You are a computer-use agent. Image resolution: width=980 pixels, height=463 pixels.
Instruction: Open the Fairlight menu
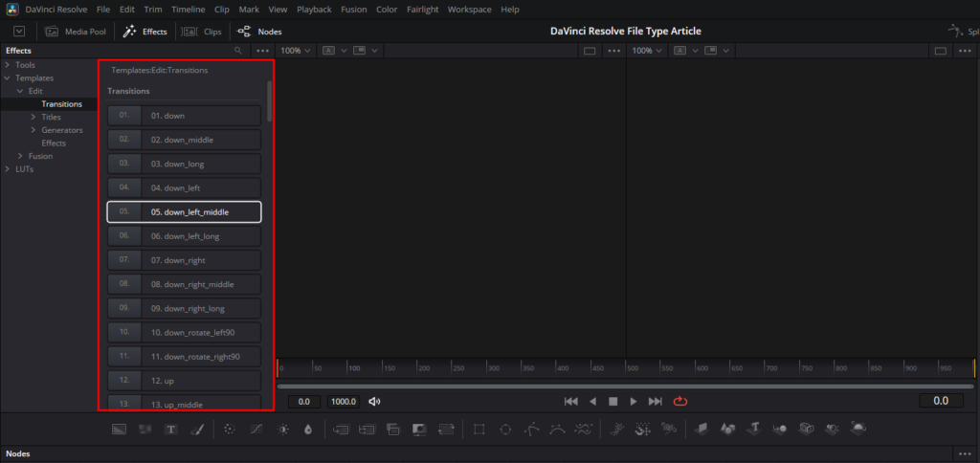click(x=422, y=10)
